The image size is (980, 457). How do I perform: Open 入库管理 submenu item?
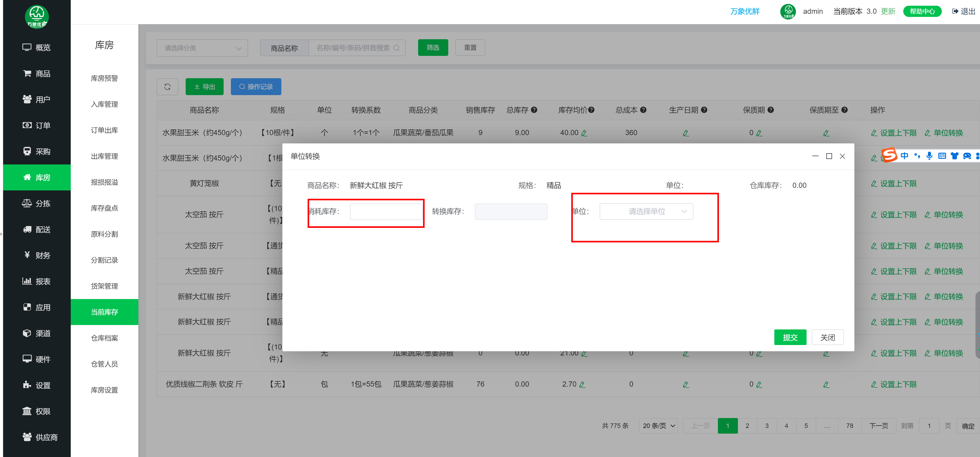104,104
